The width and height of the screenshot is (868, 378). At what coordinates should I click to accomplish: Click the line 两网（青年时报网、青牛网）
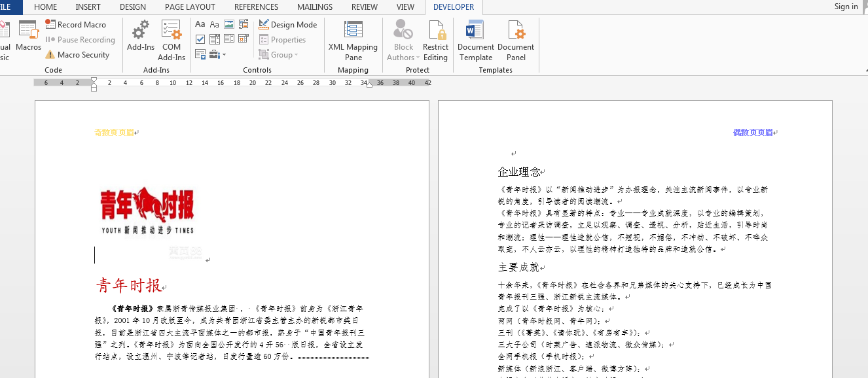[551, 320]
